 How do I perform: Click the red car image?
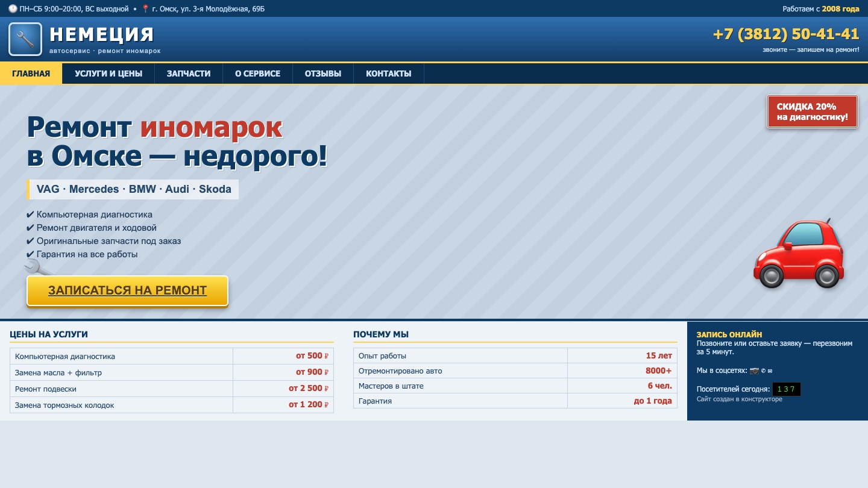click(799, 253)
